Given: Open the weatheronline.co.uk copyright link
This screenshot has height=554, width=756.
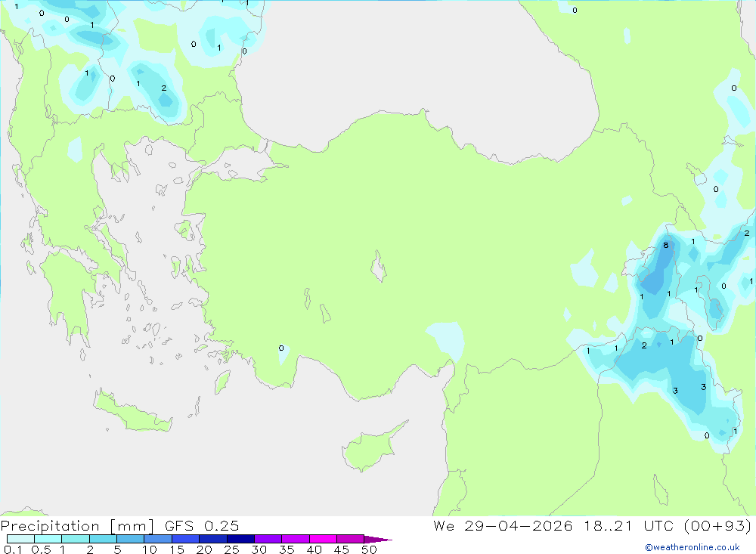Looking at the screenshot, I should click(692, 547).
